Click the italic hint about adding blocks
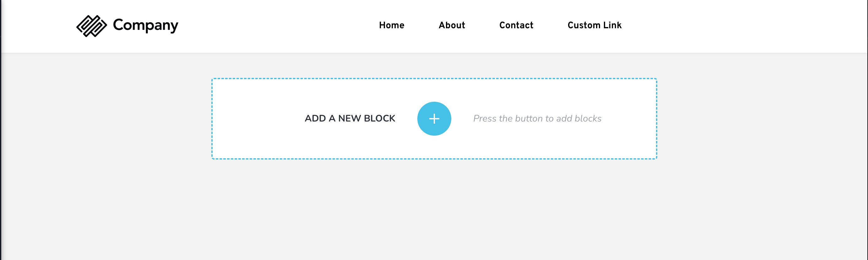This screenshot has width=868, height=260. click(537, 119)
